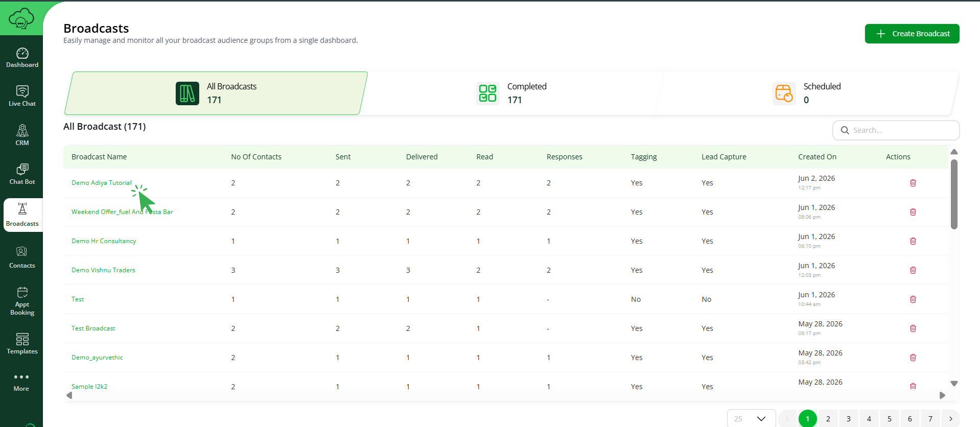Open Appt Booking in the sidebar
This screenshot has height=427, width=980.
[22, 301]
